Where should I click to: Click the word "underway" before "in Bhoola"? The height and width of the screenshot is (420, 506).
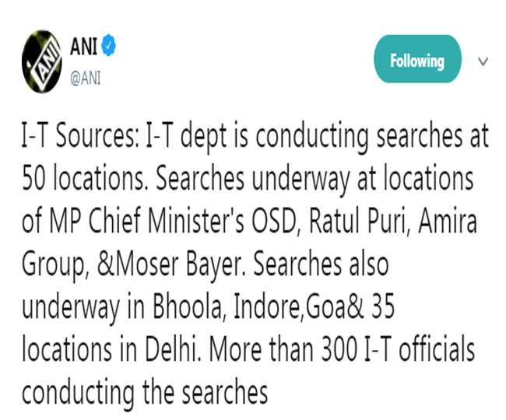coord(71,306)
